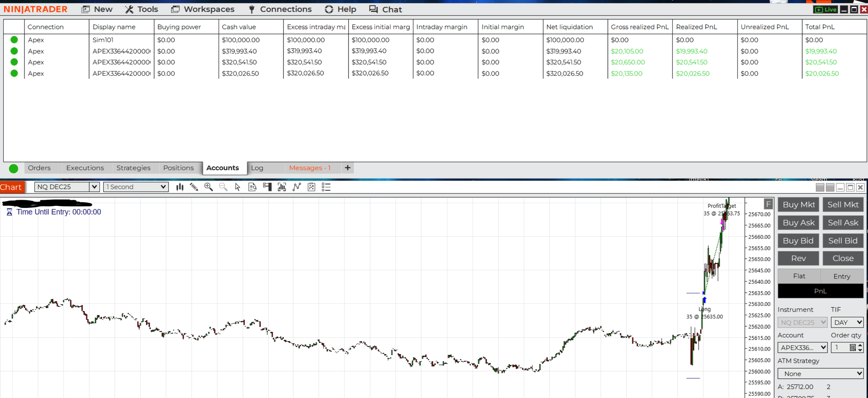Open the bar type selector icon
This screenshot has height=398, width=868.
click(180, 187)
